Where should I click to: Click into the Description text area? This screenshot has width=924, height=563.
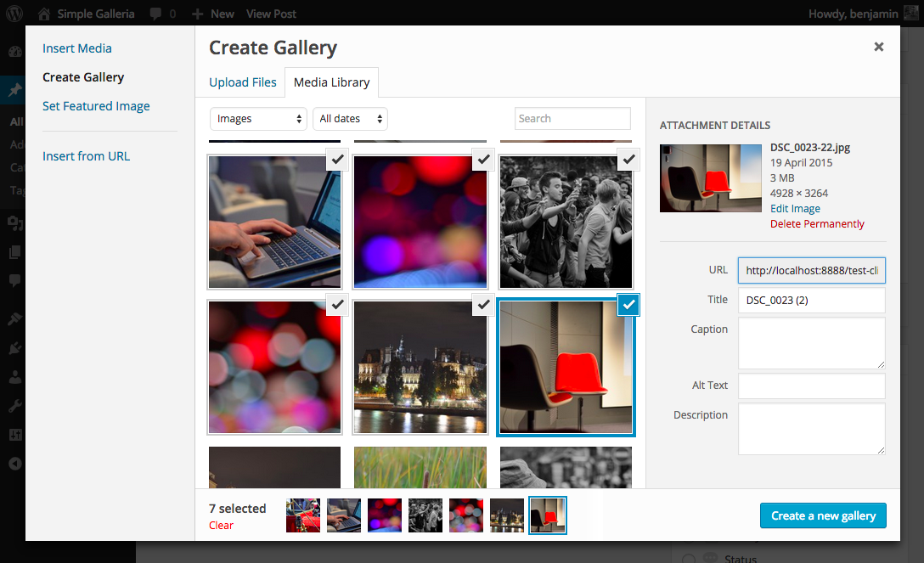tap(811, 429)
